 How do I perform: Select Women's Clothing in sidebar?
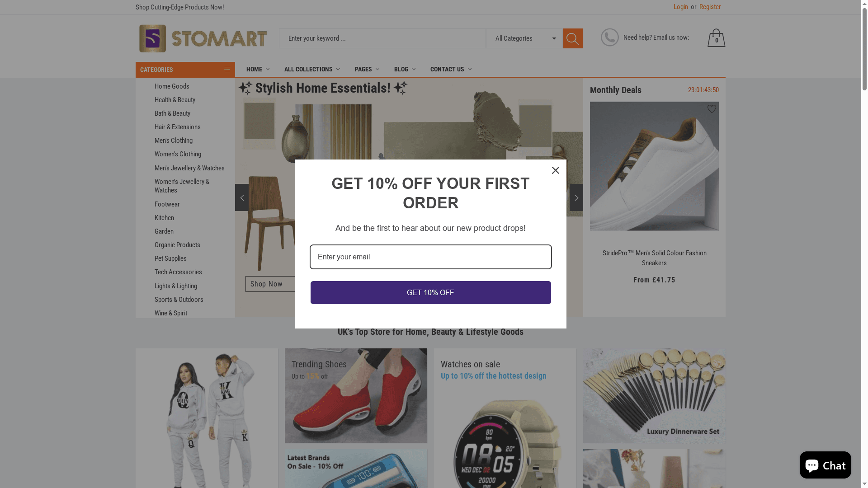[178, 154]
